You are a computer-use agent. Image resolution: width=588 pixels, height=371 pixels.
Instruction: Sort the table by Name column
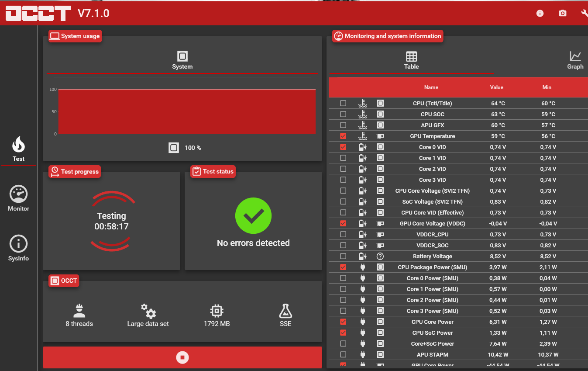click(x=431, y=87)
